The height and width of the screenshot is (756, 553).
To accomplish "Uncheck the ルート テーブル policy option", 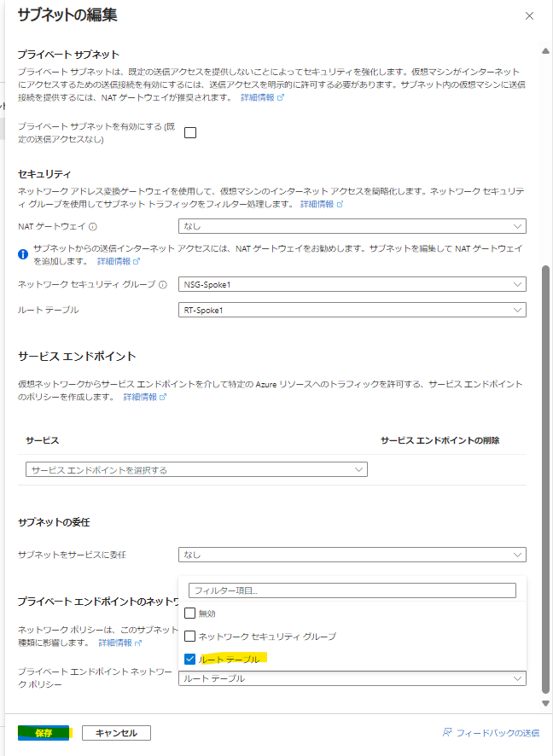I will (190, 659).
